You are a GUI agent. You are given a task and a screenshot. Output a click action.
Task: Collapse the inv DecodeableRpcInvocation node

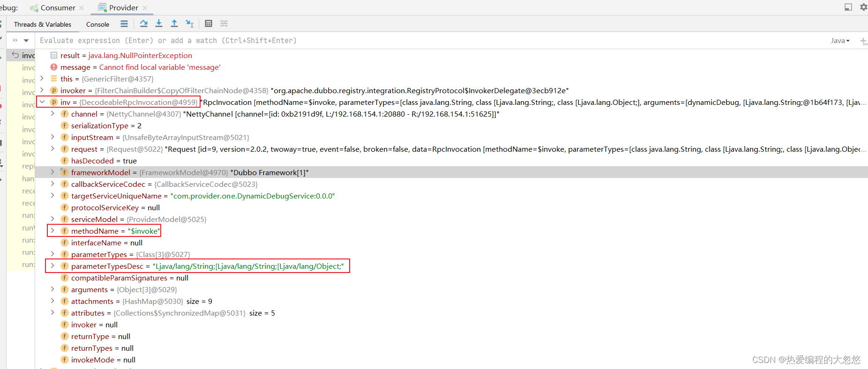(42, 102)
